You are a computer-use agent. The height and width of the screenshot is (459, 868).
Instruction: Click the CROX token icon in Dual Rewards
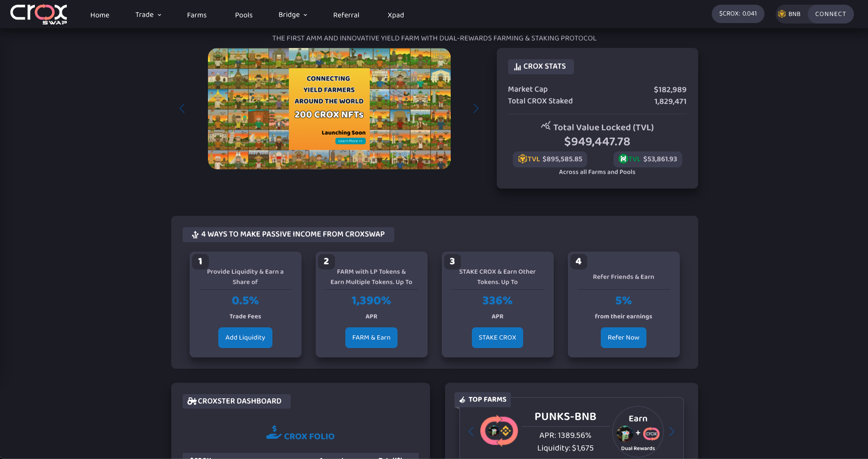(651, 434)
